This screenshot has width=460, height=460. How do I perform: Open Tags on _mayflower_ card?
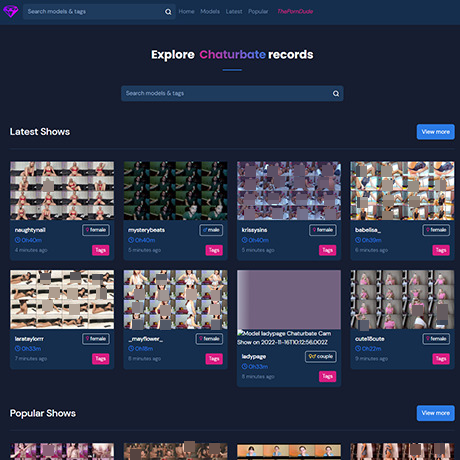coord(214,359)
